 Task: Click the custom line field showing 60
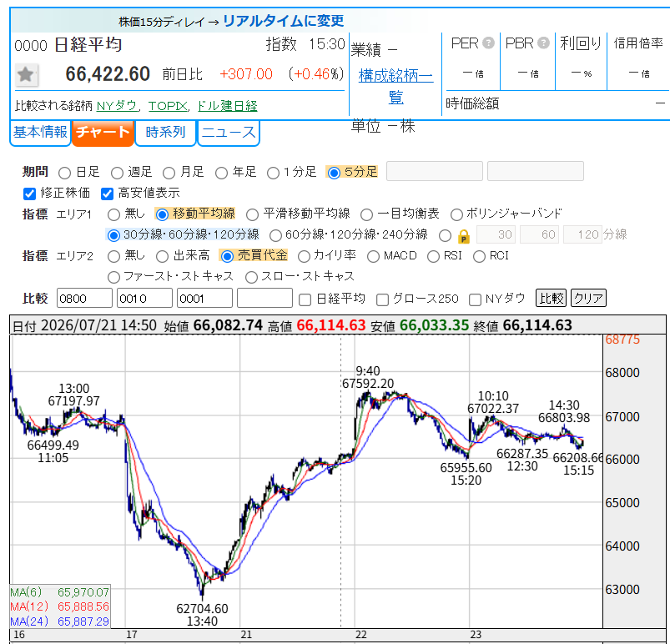click(x=539, y=234)
